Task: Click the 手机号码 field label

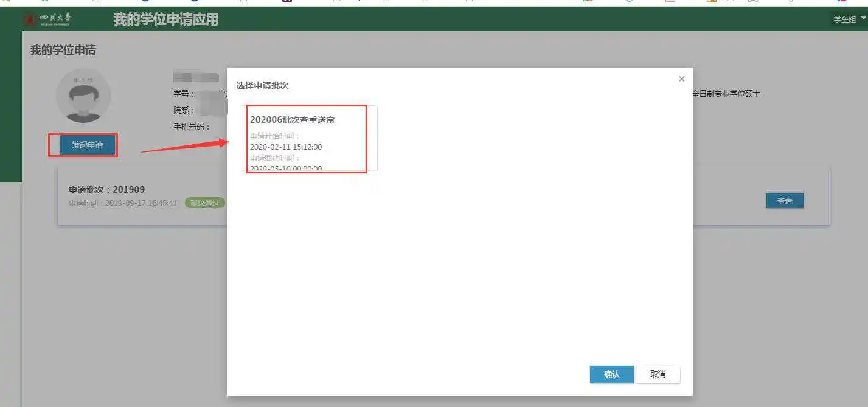Action: tap(192, 127)
